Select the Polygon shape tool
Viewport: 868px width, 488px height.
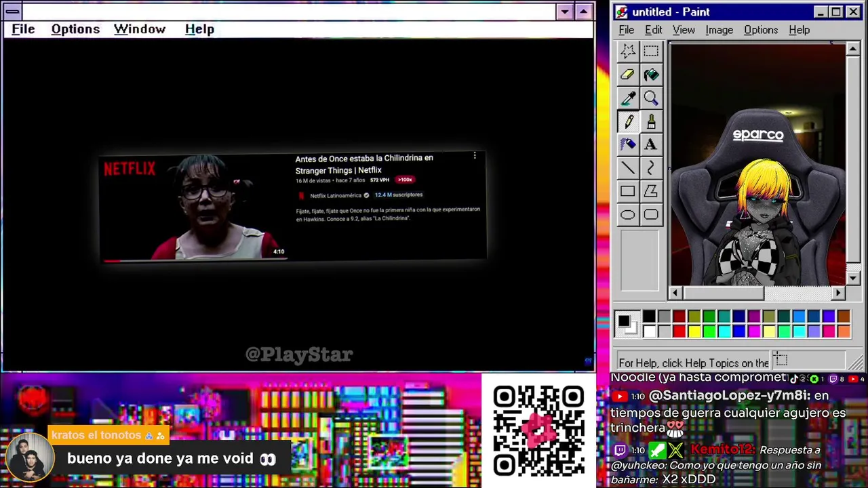(651, 192)
